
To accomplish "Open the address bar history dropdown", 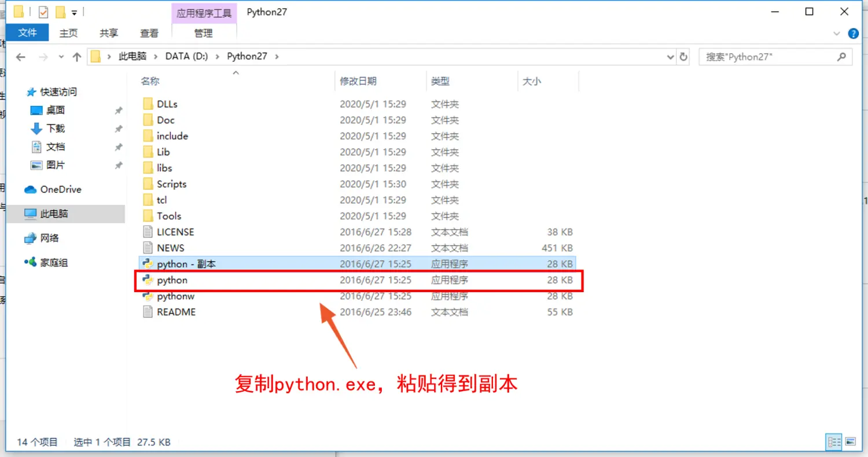I will (670, 57).
